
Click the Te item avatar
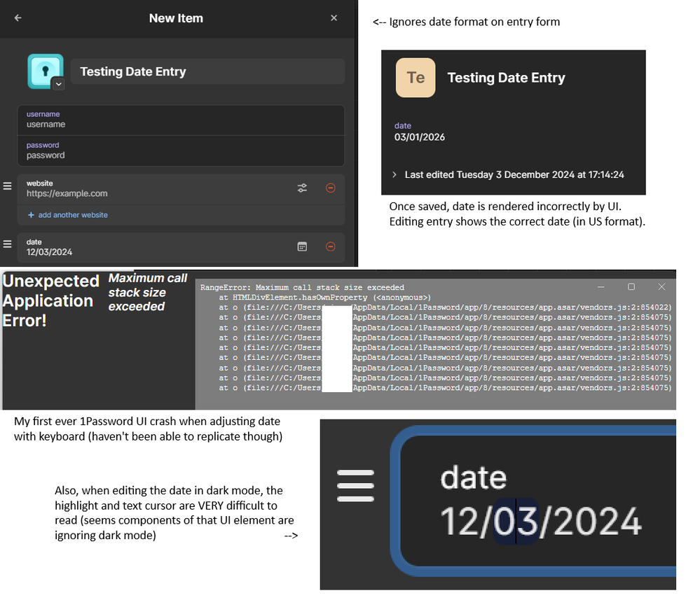pyautogui.click(x=416, y=78)
